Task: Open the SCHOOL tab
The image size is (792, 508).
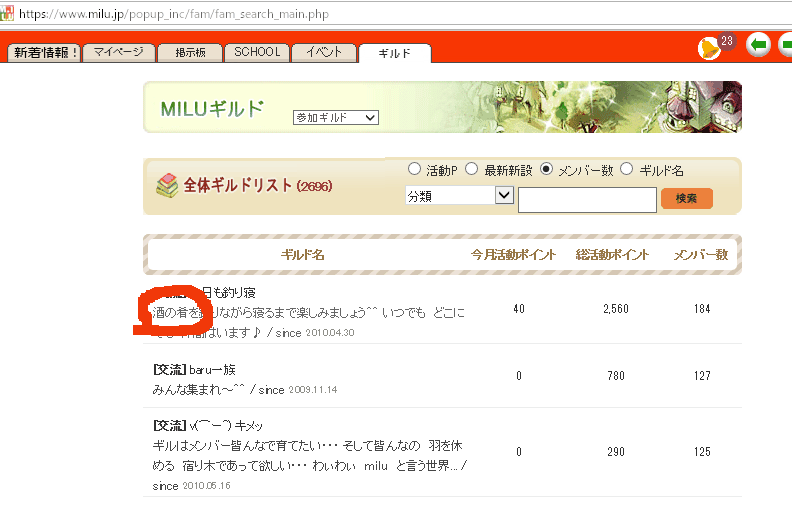Action: click(257, 53)
